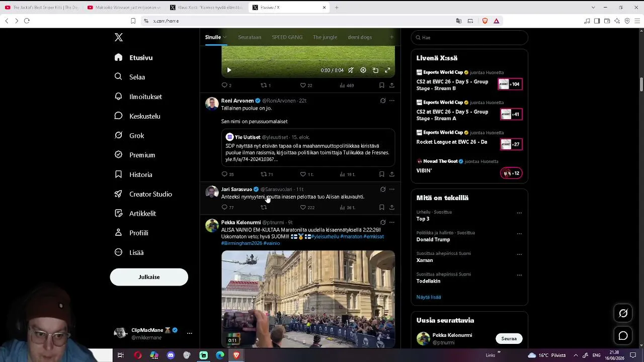Seek on the video progress bar
644x362 pixels.
coord(308,60)
